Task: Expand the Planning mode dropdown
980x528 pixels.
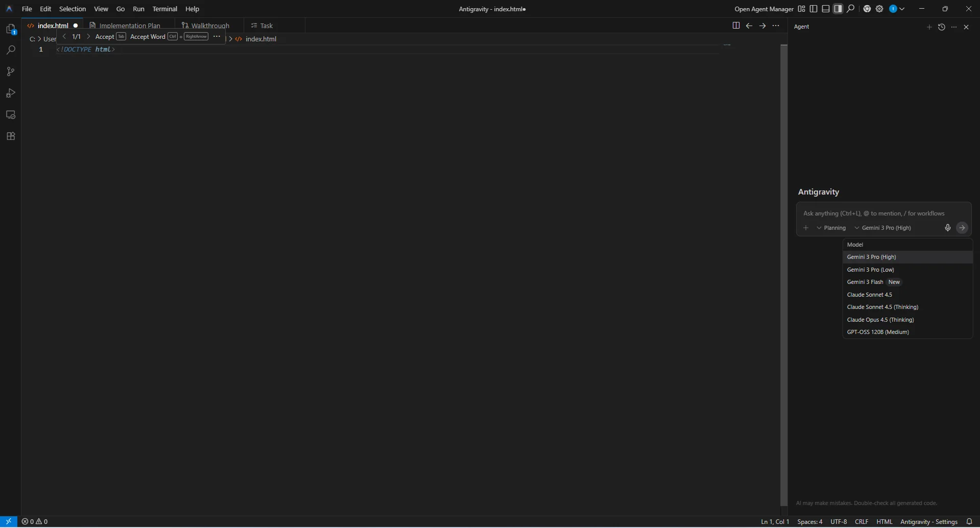Action: pyautogui.click(x=831, y=228)
